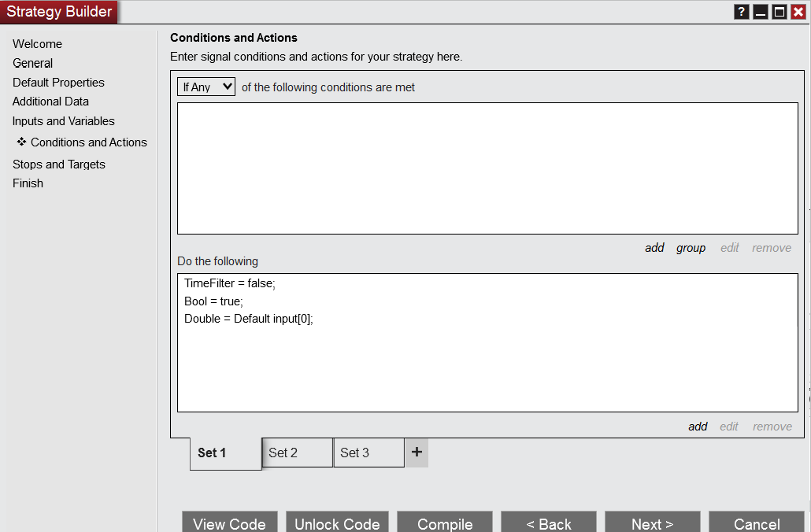Select the Double = Default input[0]; action
This screenshot has height=532, width=811.
(x=249, y=319)
